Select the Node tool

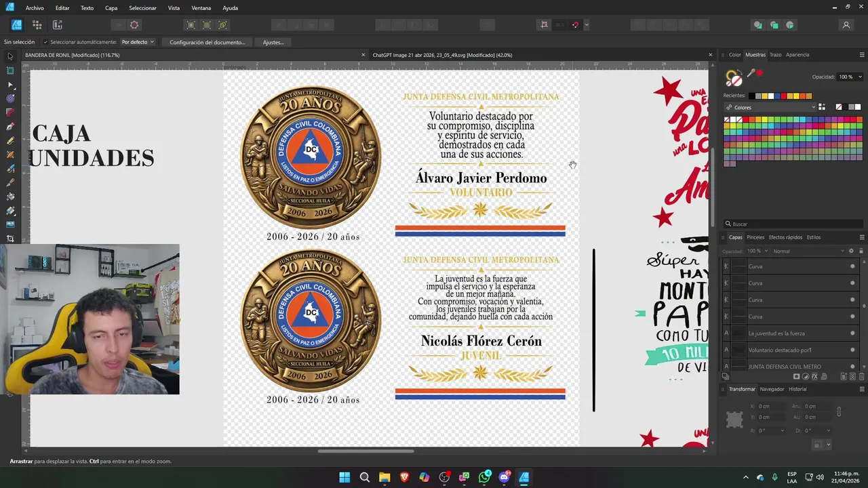(x=10, y=85)
